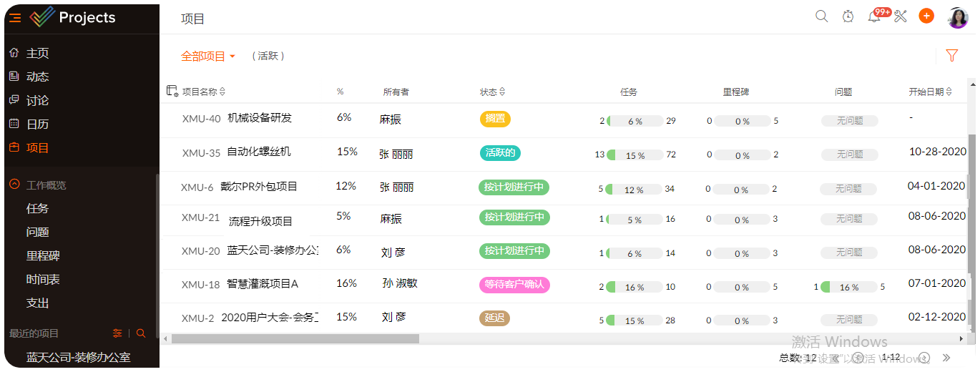Open the tools settings icon
The height and width of the screenshot is (372, 980).
click(x=901, y=16)
